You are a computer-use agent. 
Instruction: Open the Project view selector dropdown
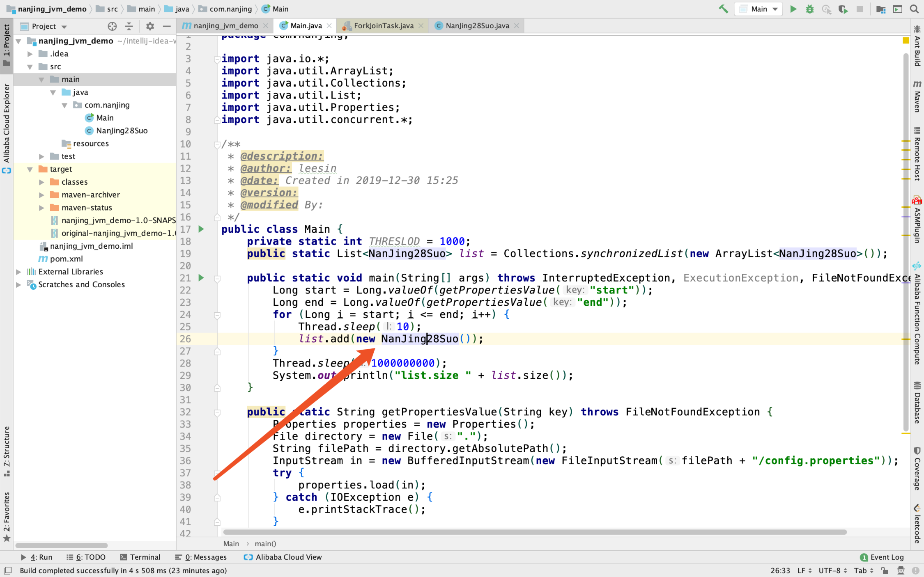[x=44, y=26]
